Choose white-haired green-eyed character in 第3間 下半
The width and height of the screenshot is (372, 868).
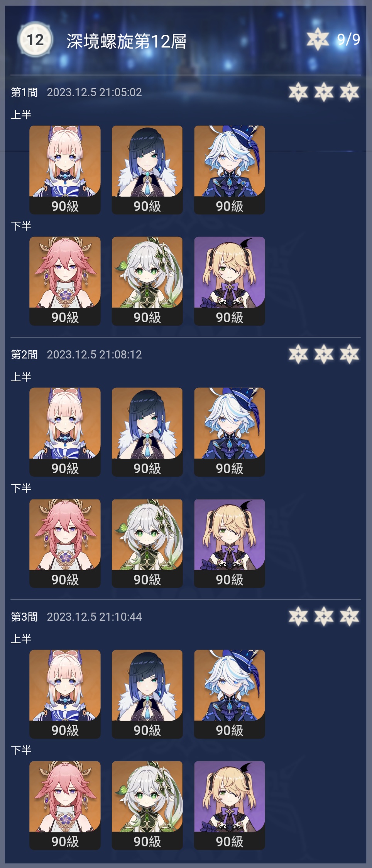[147, 805]
